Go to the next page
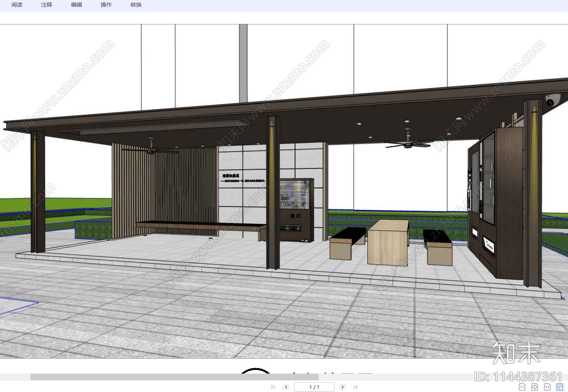 (343, 387)
